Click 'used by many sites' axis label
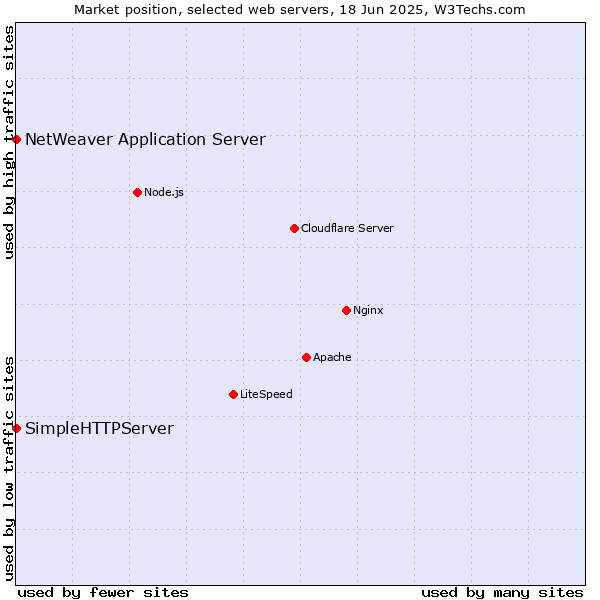 (502, 593)
